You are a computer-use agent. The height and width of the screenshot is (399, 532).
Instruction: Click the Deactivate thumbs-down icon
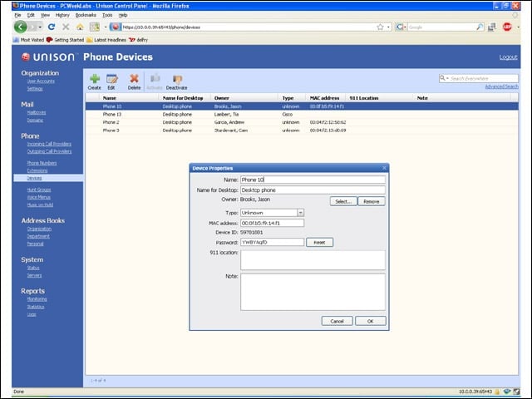coord(177,79)
